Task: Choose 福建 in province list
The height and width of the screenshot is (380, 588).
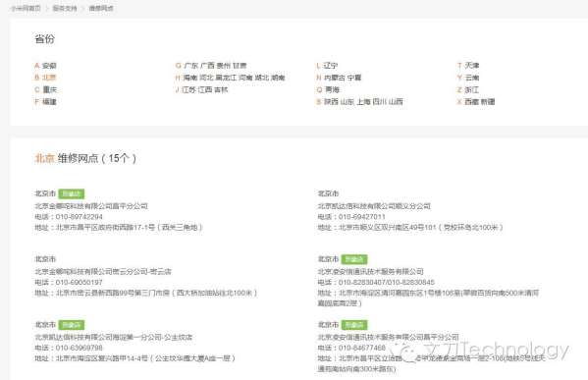Action: pos(49,102)
